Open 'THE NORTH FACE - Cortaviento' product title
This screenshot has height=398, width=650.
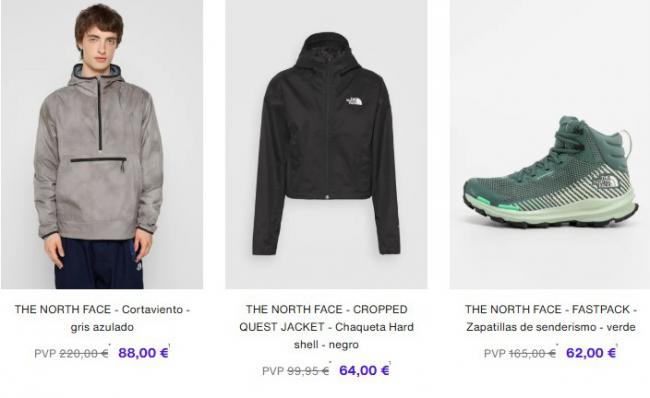tap(102, 309)
